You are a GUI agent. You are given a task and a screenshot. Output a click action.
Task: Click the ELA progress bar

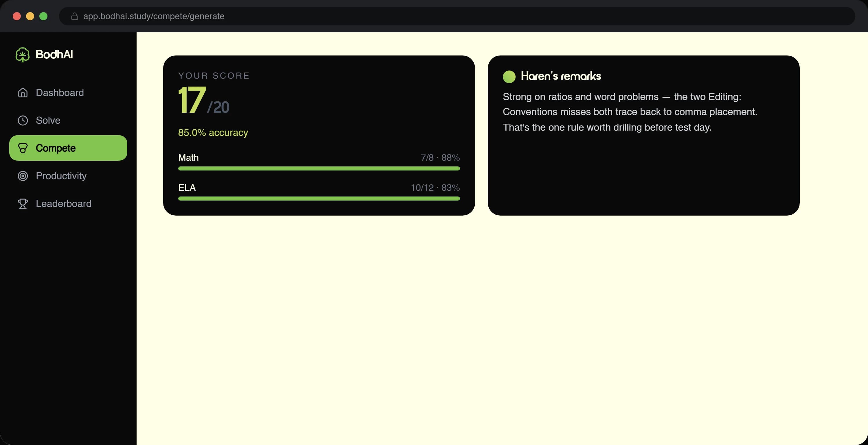(x=319, y=199)
